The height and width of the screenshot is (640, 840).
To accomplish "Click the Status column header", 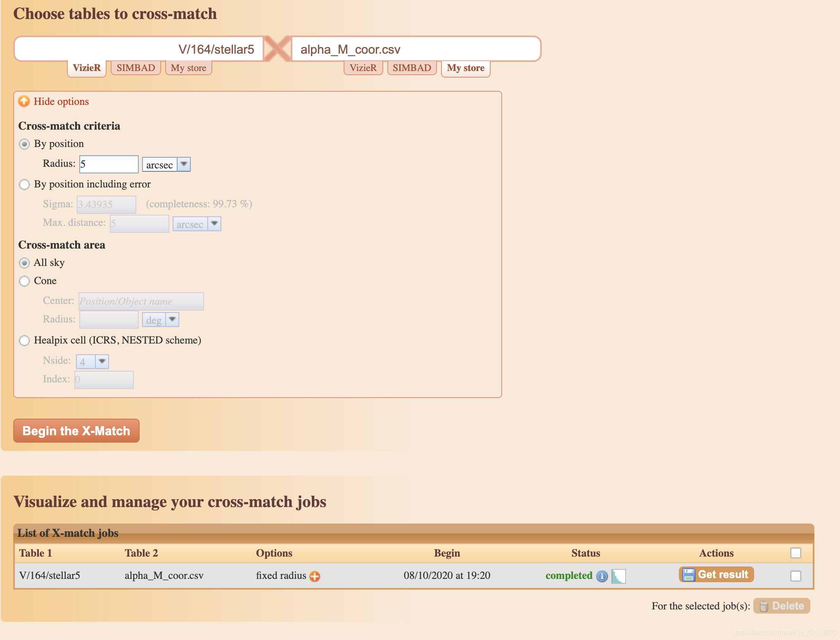I will point(586,553).
